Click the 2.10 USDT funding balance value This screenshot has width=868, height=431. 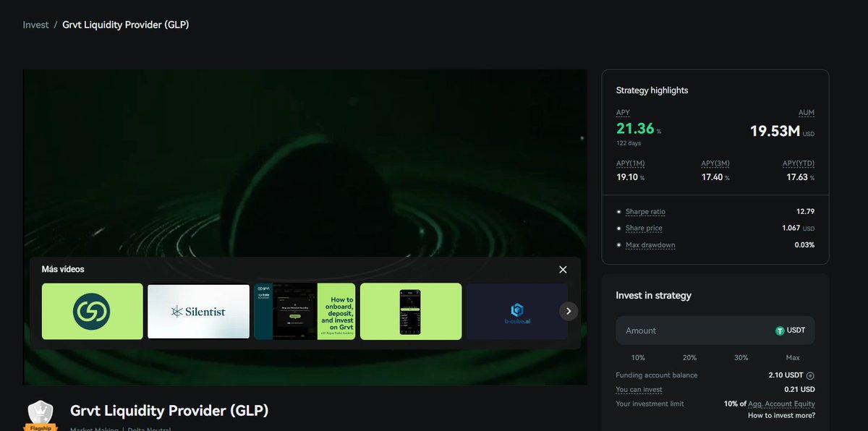point(786,375)
